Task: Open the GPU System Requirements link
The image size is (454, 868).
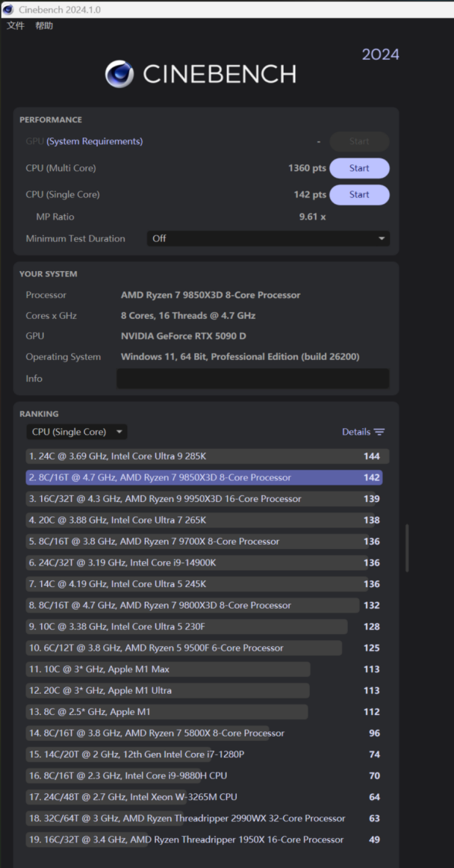Action: pyautogui.click(x=94, y=141)
